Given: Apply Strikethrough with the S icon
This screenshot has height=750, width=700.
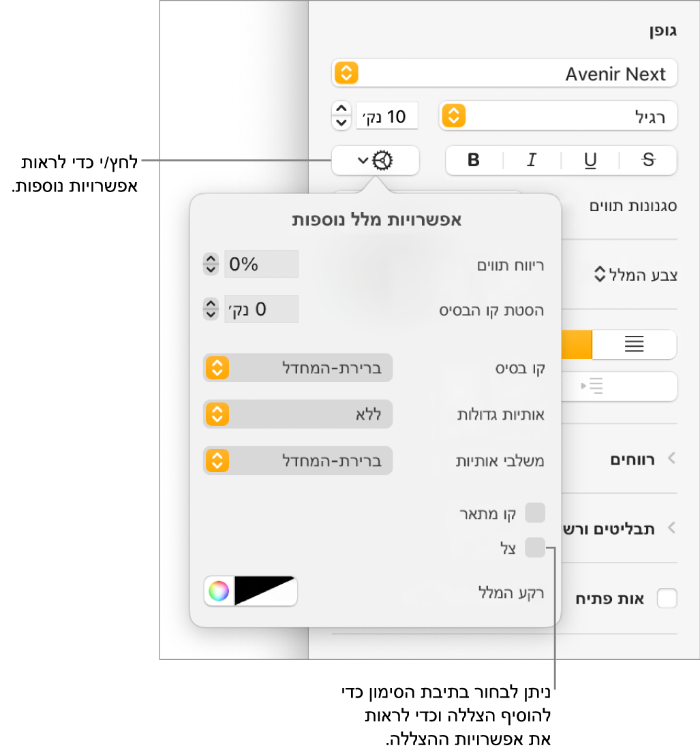Looking at the screenshot, I should (x=648, y=160).
